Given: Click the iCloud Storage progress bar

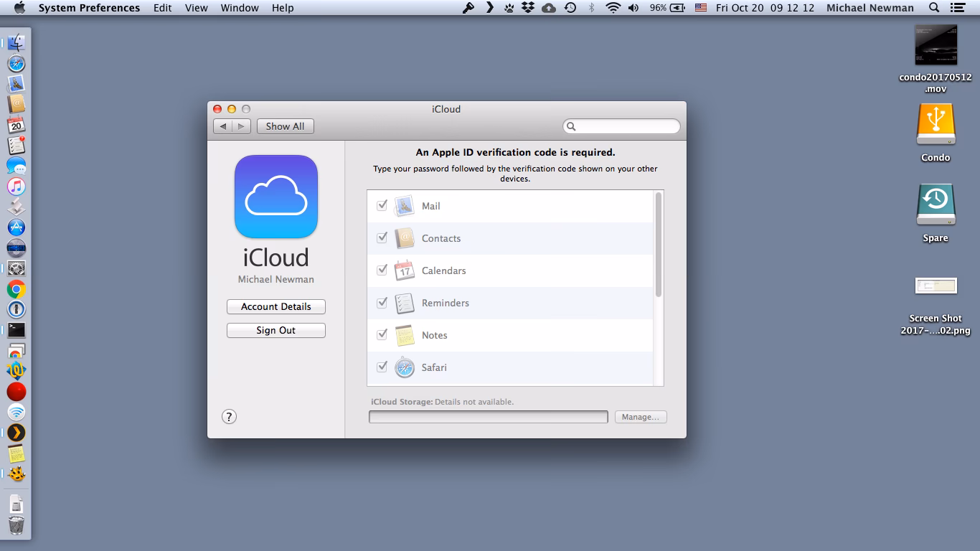Looking at the screenshot, I should coord(489,417).
